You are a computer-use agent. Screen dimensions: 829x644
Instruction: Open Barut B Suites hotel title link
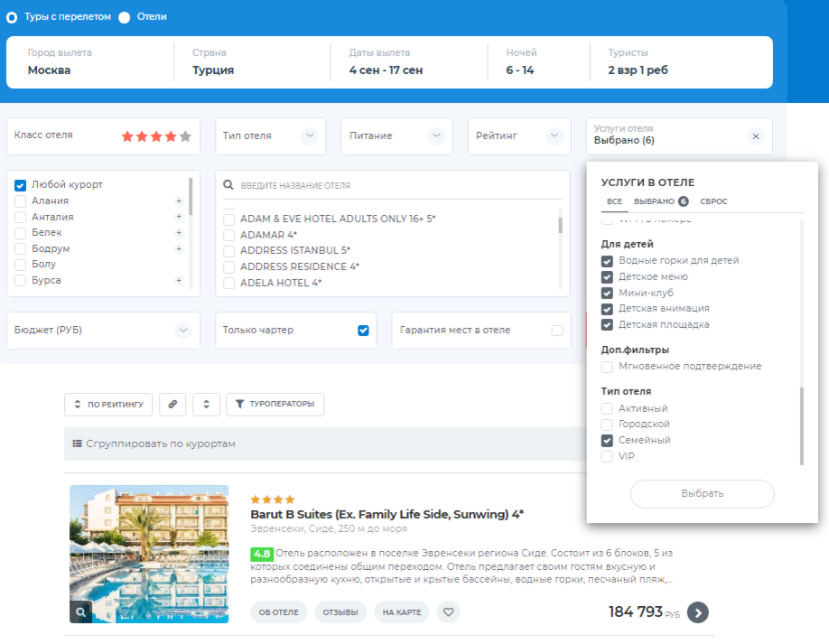point(387,515)
